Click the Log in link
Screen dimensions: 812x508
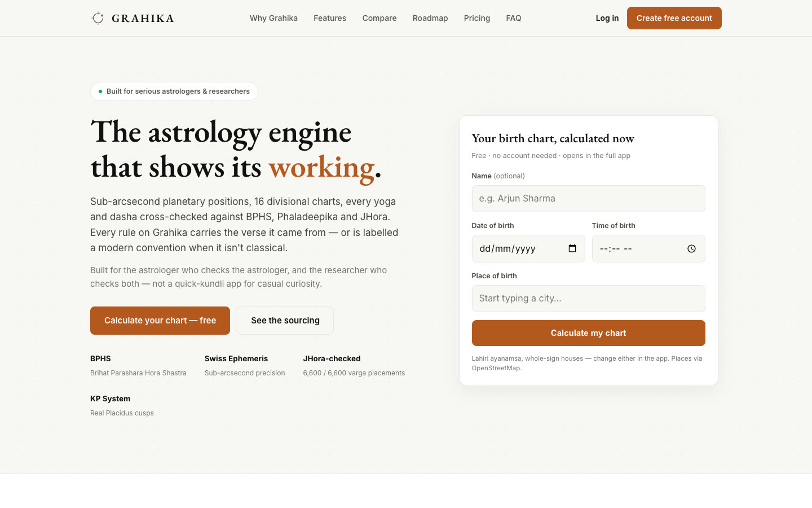[x=607, y=18]
